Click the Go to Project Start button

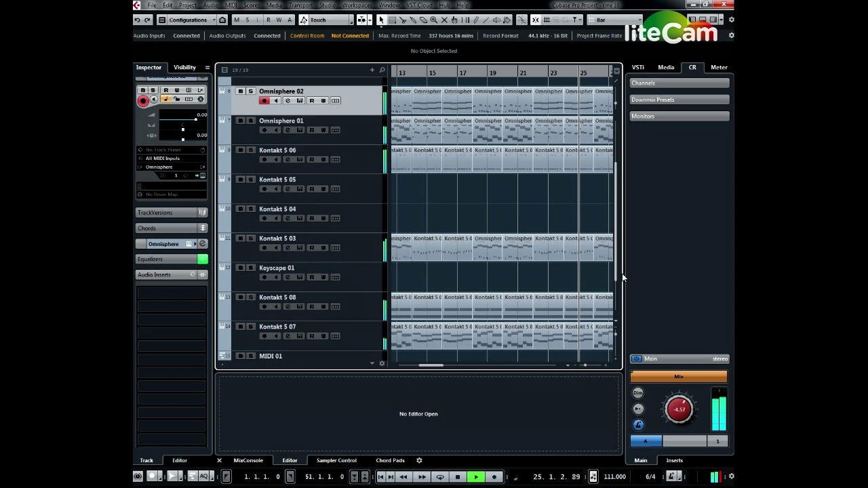click(380, 476)
